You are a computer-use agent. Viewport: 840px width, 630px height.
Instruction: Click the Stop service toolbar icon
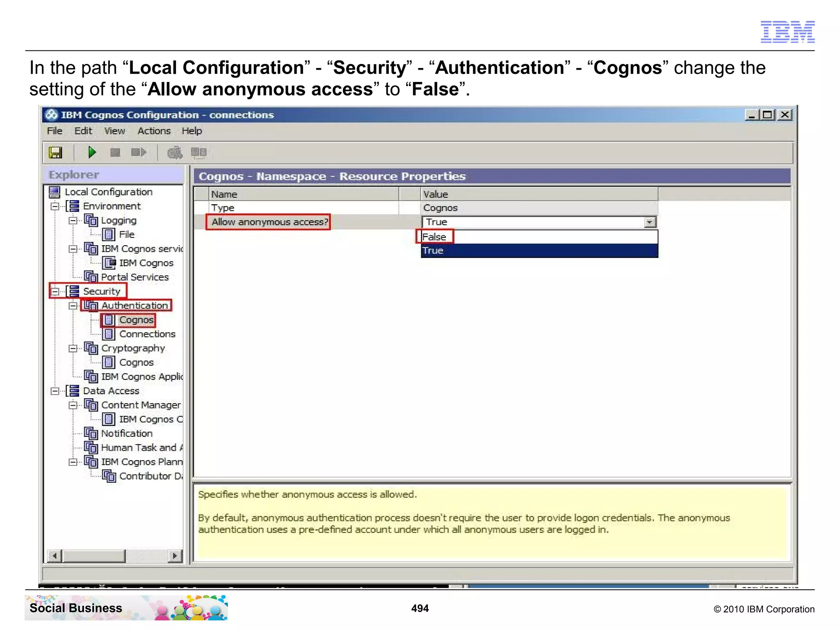[115, 153]
